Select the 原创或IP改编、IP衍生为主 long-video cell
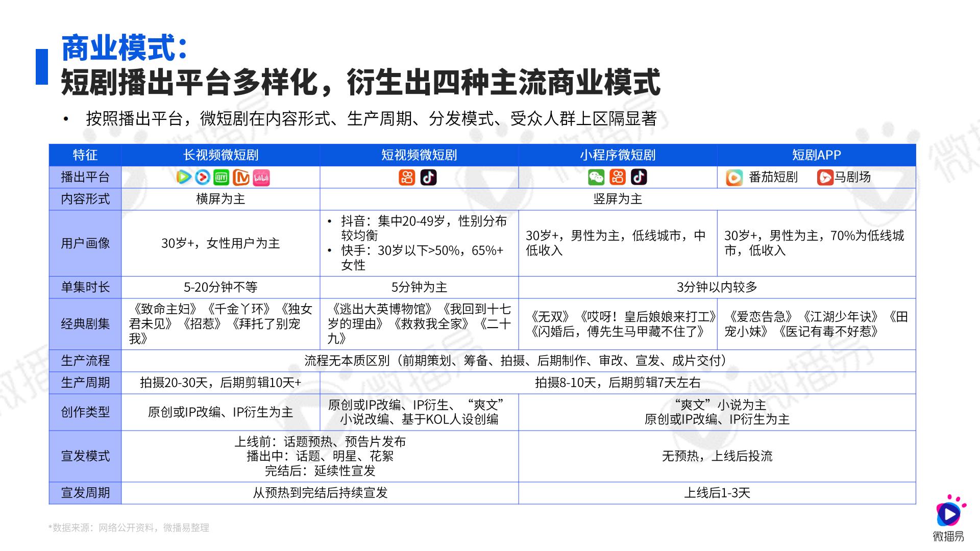 (x=220, y=412)
